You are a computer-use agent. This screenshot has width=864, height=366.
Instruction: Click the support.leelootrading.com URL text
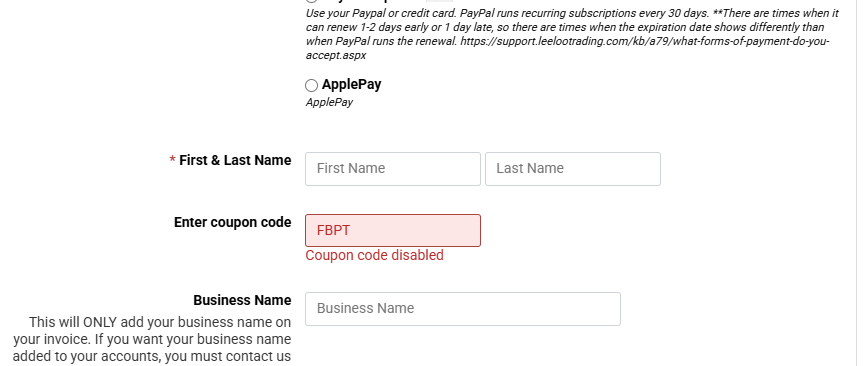(x=645, y=41)
